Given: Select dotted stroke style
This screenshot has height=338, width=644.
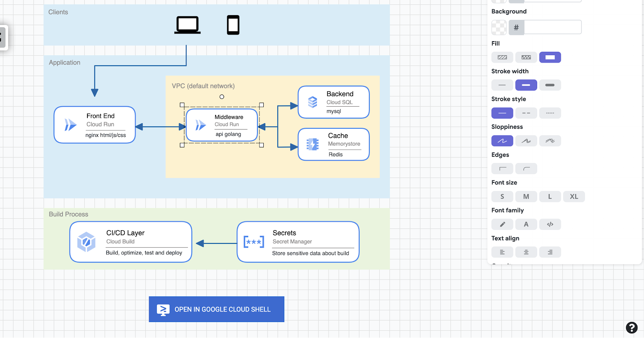Looking at the screenshot, I should (550, 113).
